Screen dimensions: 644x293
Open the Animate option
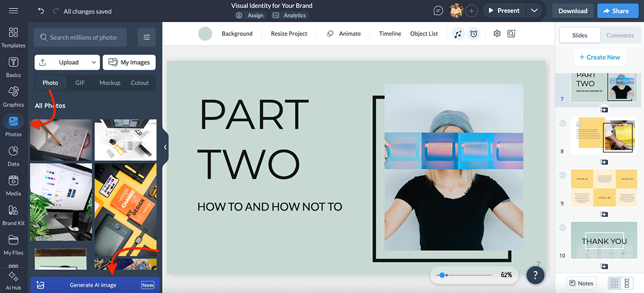point(344,33)
